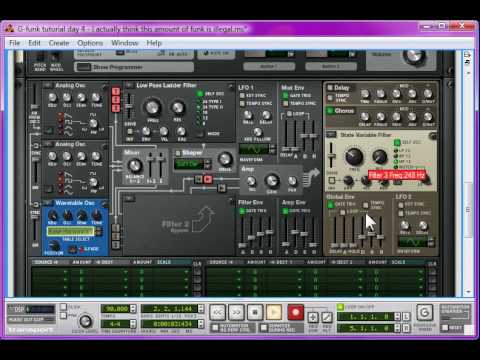Toggle LFO 1 Key Sync

pyautogui.click(x=242, y=95)
